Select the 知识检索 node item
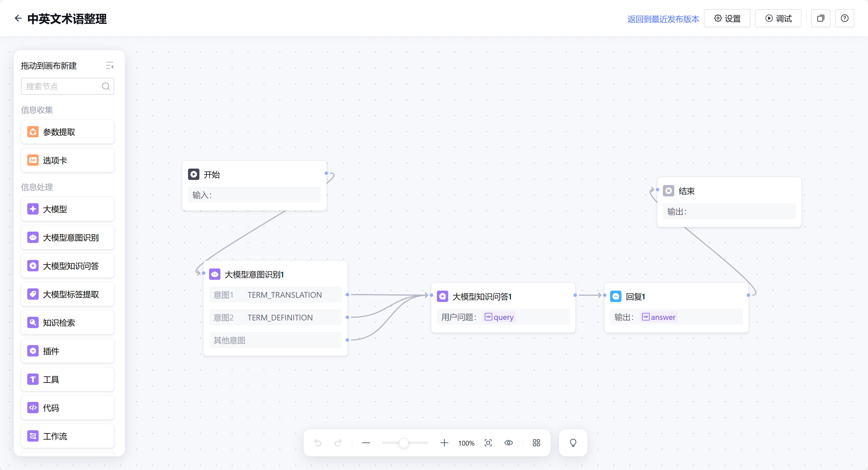This screenshot has width=868, height=470. (67, 322)
